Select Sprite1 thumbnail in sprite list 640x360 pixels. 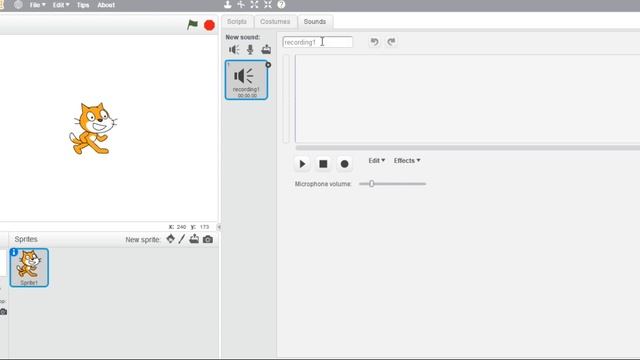coord(29,268)
